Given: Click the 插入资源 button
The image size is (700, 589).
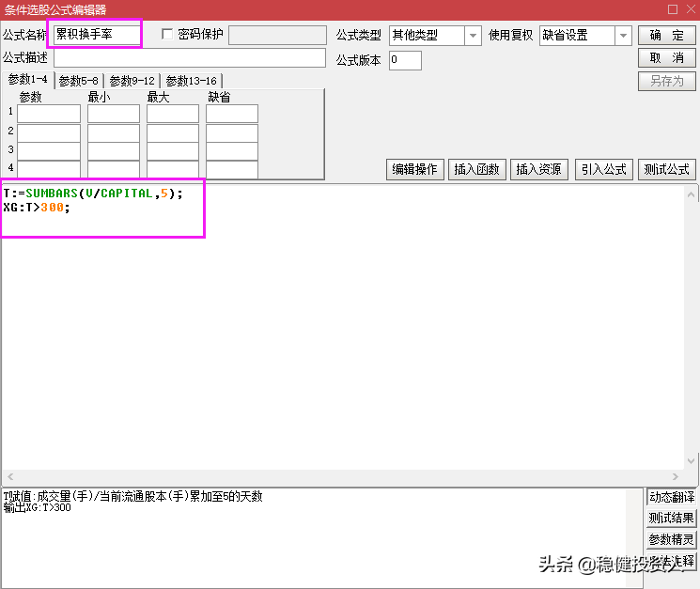Looking at the screenshot, I should pyautogui.click(x=538, y=169).
